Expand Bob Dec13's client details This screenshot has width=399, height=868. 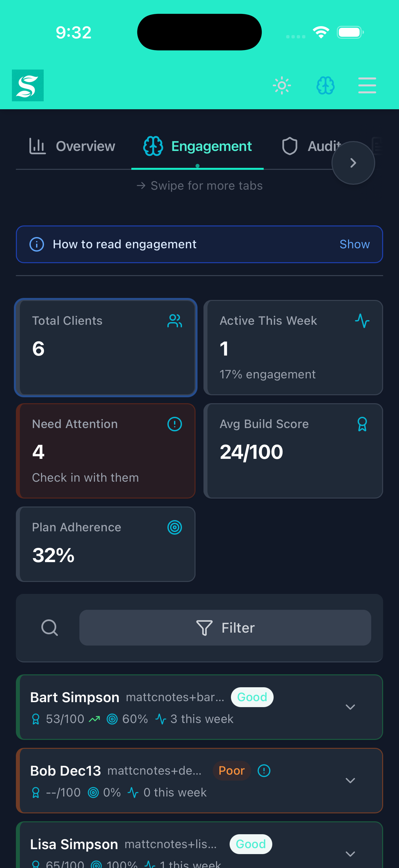(350, 780)
